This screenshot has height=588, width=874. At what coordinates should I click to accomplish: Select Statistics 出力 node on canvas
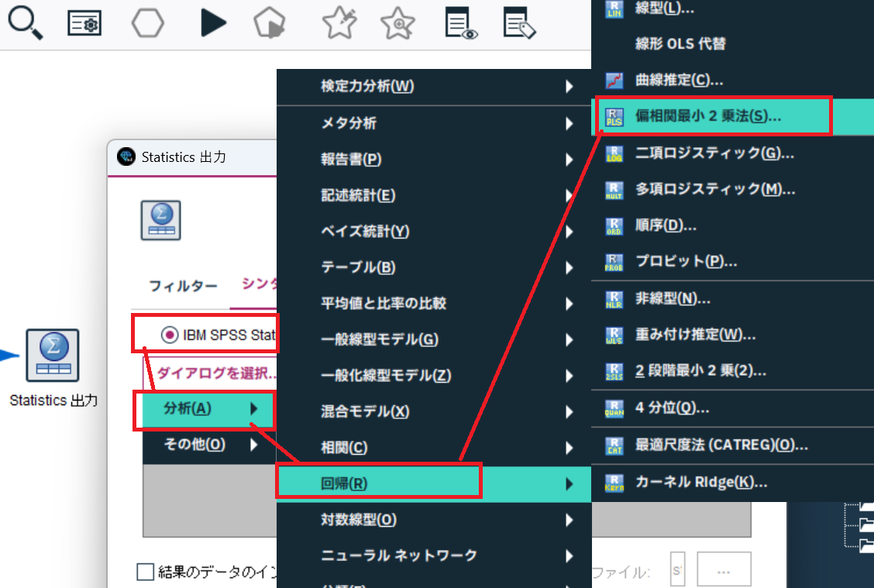53,355
